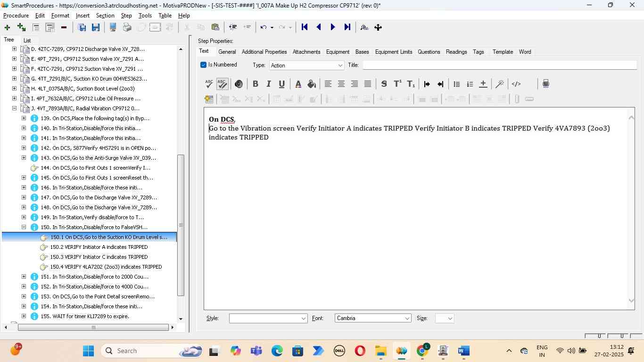
Task: Select step 150.4 VERIFY 4LA7202 row
Action: [106, 267]
